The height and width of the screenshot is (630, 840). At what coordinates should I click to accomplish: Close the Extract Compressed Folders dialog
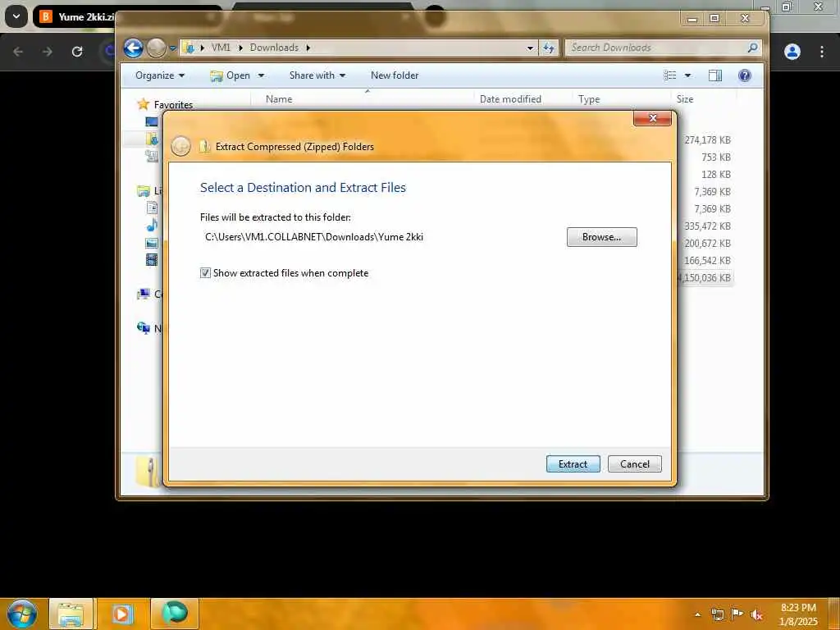pos(652,118)
